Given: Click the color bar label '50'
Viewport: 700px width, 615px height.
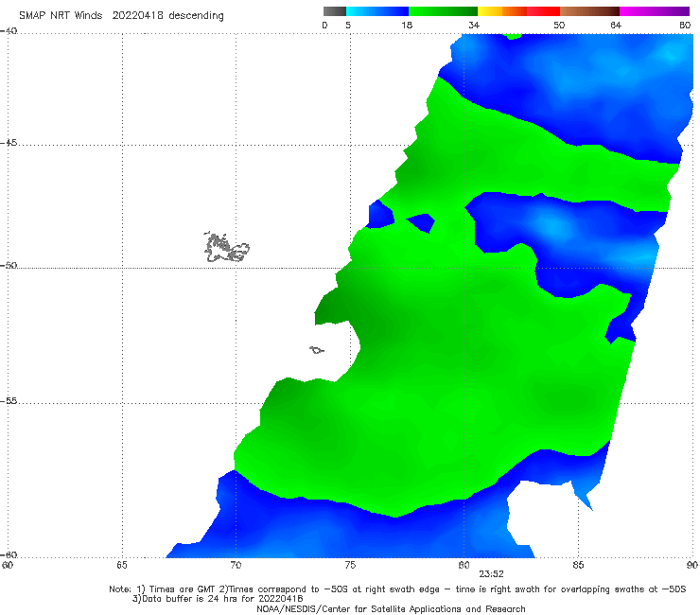Looking at the screenshot, I should [559, 26].
